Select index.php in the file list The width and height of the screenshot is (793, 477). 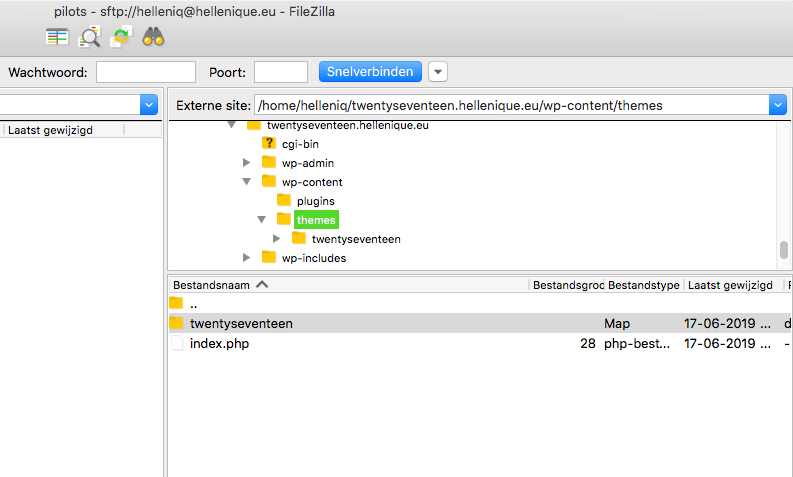click(x=479, y=343)
